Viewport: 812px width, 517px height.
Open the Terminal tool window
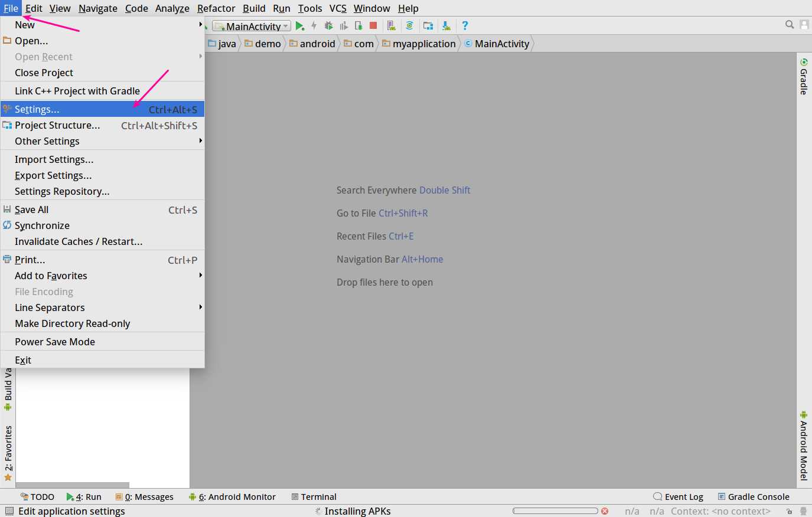point(314,497)
